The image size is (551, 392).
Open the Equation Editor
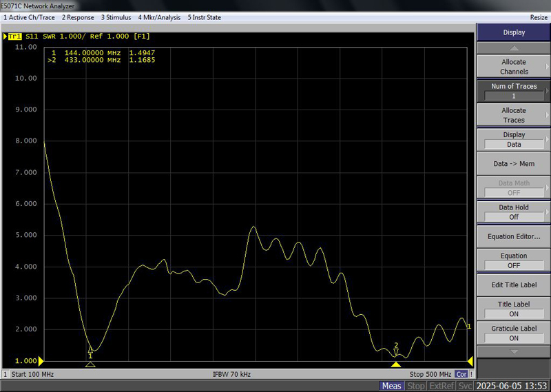tap(514, 236)
